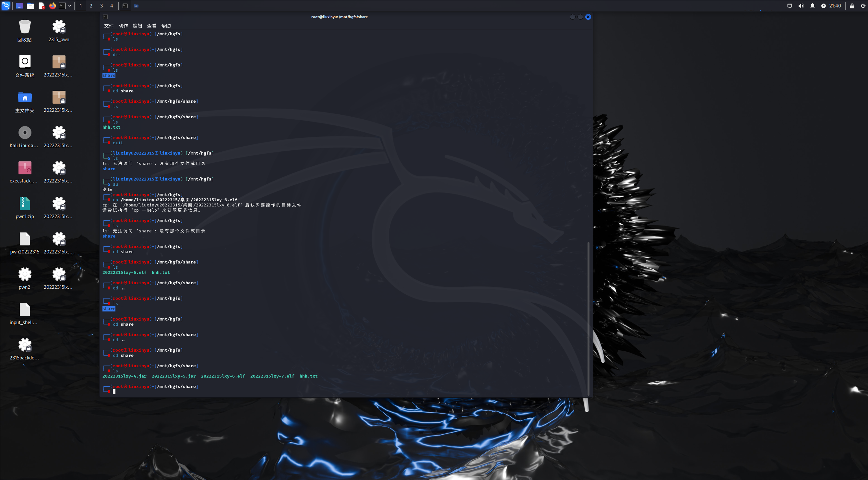Launch Firefox from the panel
The height and width of the screenshot is (480, 868).
52,6
